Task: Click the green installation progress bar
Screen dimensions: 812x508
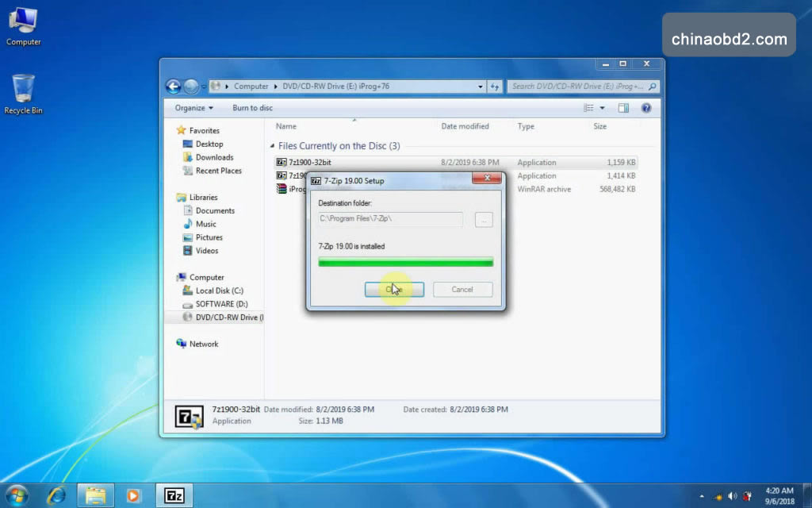Action: coord(405,262)
